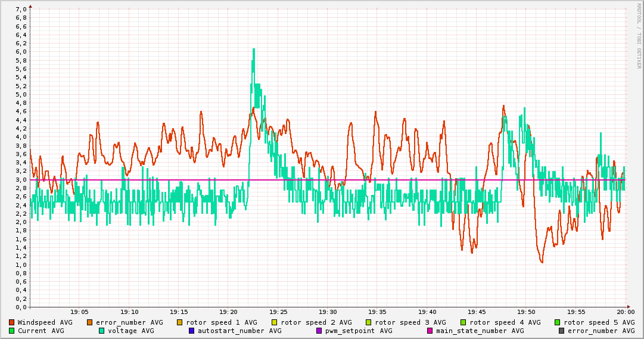Viewport: 644px width, 339px height.
Task: Pick the rotor speed 2 AVG legend swatch
Action: click(x=275, y=322)
